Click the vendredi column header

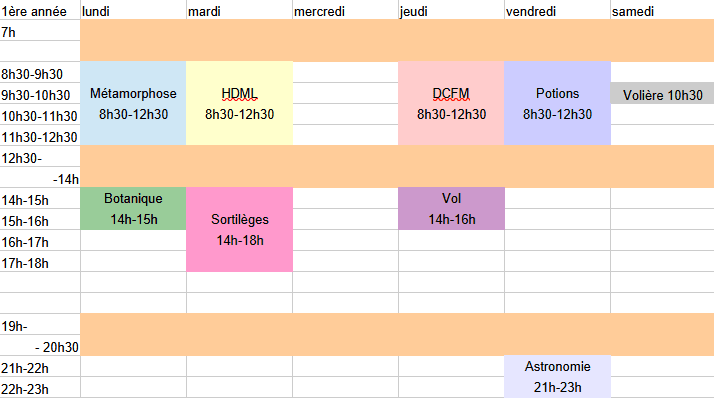pos(557,10)
